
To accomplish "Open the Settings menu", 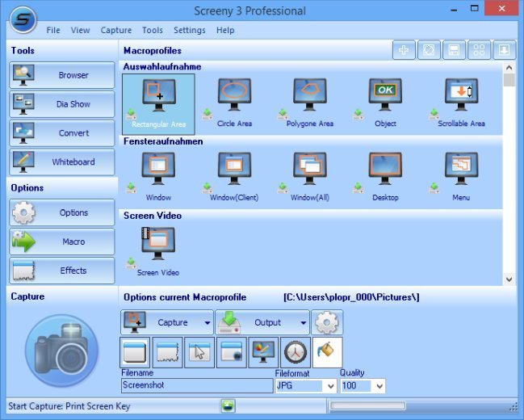I will (x=190, y=30).
